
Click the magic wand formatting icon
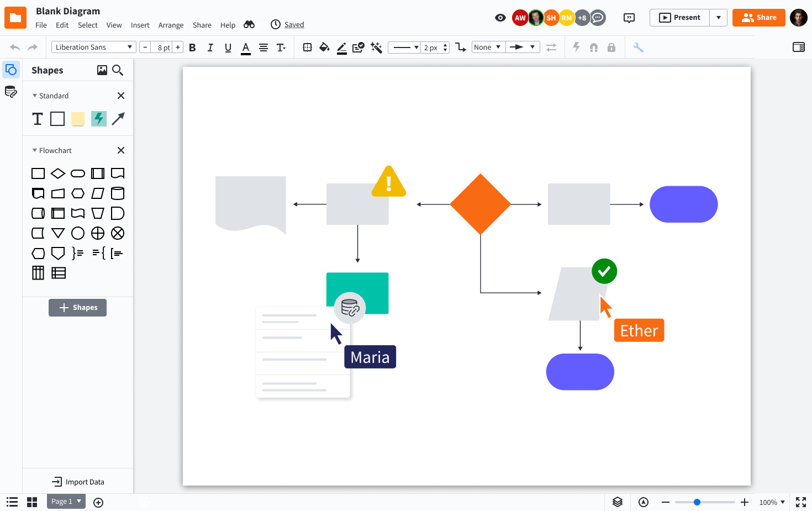pyautogui.click(x=376, y=48)
